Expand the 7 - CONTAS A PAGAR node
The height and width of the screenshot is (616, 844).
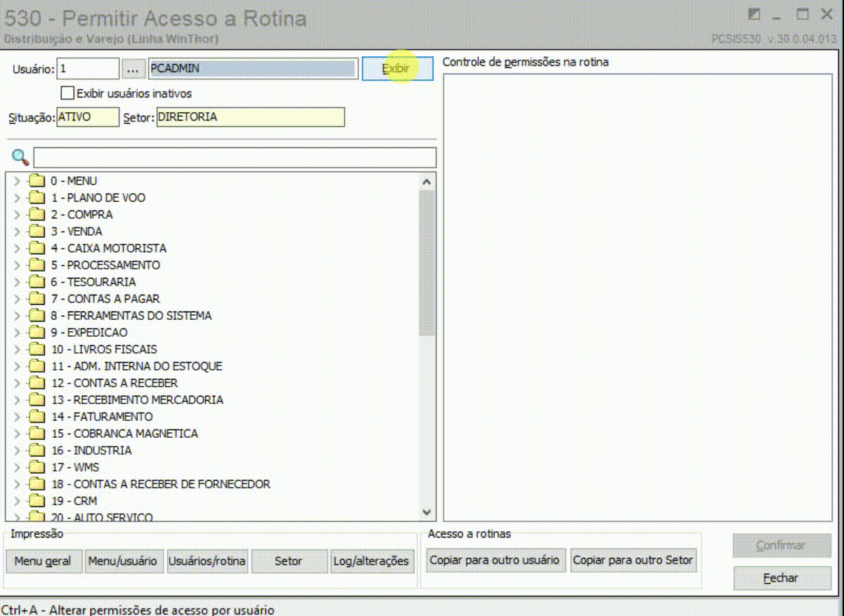point(17,299)
